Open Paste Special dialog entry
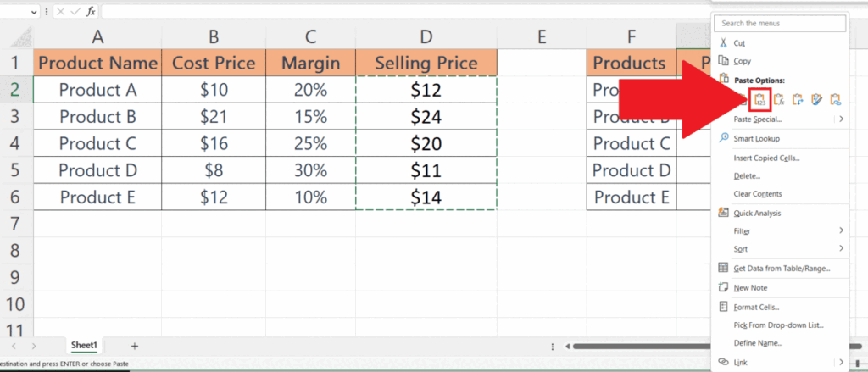 (x=780, y=119)
